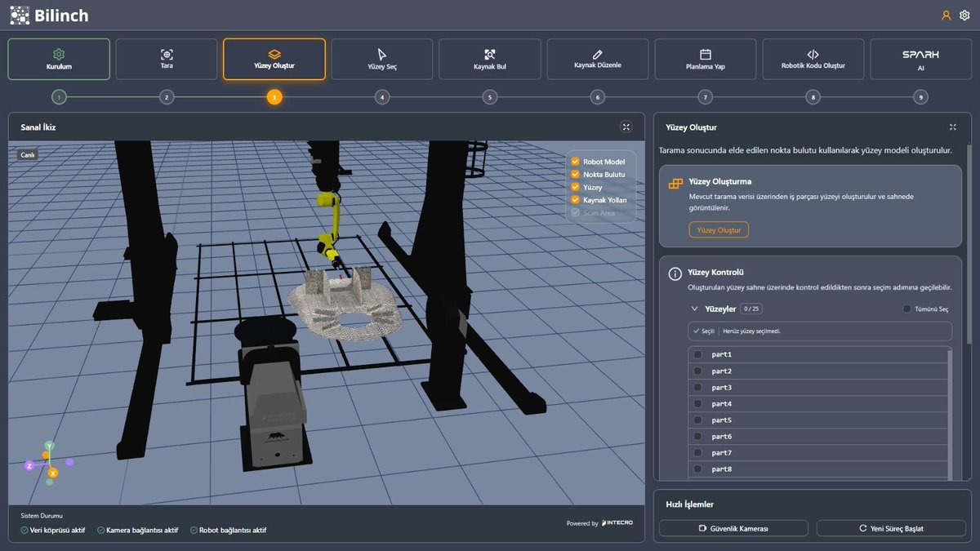The image size is (980, 551).
Task: Maximize the Sanal İkiz viewport panel
Action: pyautogui.click(x=626, y=127)
